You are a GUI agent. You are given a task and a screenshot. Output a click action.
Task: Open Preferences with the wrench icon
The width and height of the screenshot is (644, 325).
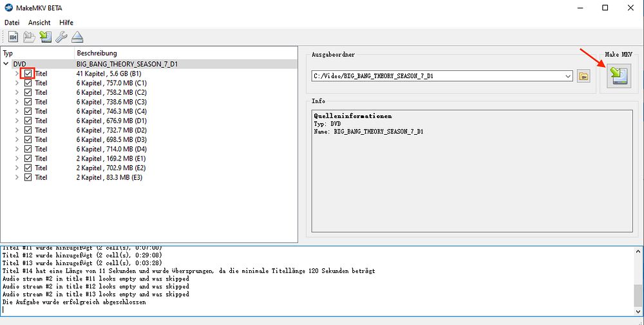pos(61,37)
